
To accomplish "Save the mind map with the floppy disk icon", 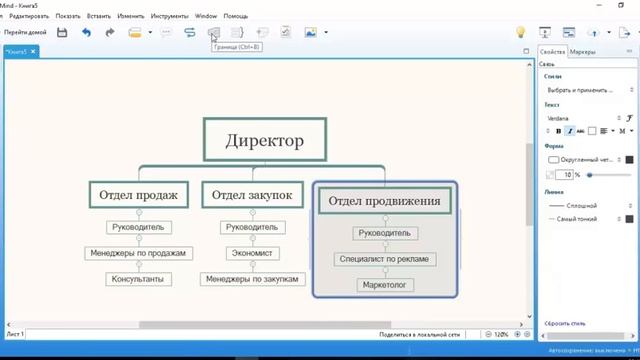I will pos(62,32).
